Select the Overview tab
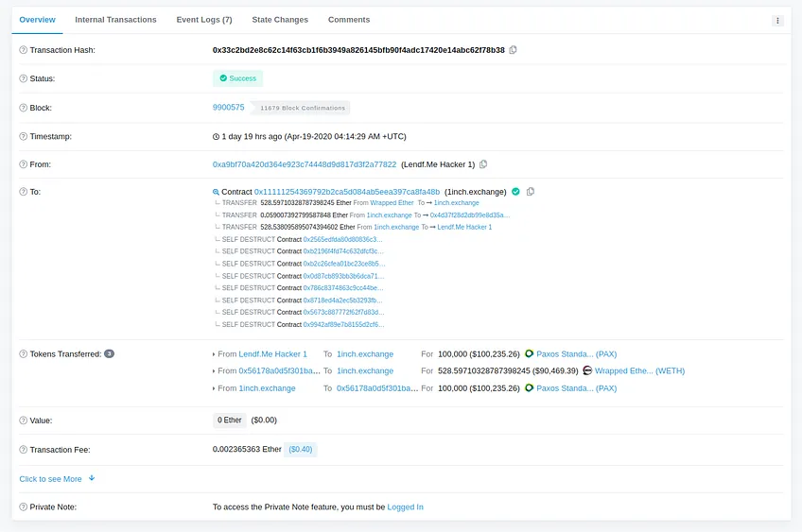Viewport: 802px width, 532px height. [x=37, y=20]
